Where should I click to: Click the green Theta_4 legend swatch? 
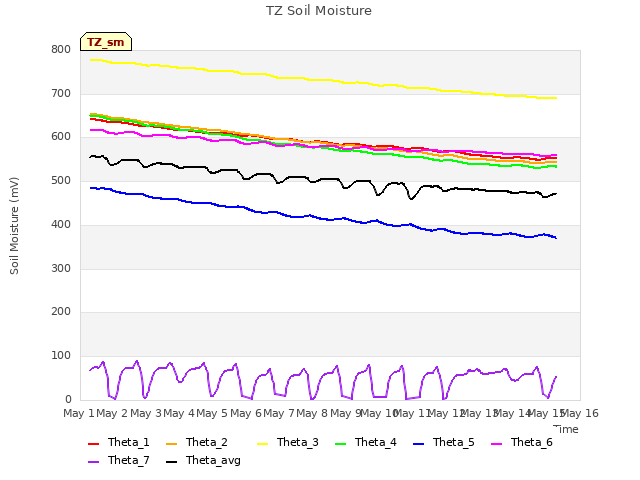340,443
